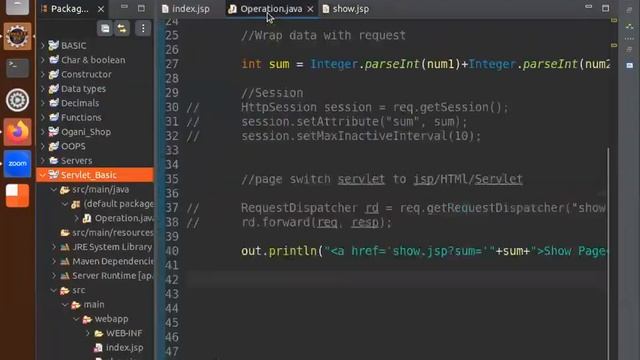Image resolution: width=640 pixels, height=360 pixels.
Task: Select WEB-INF folder
Action: tap(118, 333)
